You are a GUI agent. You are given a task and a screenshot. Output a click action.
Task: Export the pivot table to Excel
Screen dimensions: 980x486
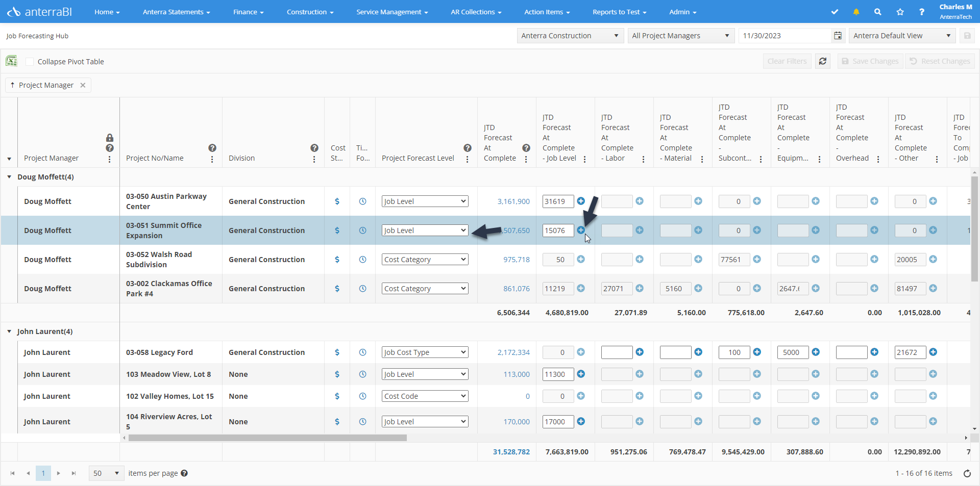pos(11,61)
